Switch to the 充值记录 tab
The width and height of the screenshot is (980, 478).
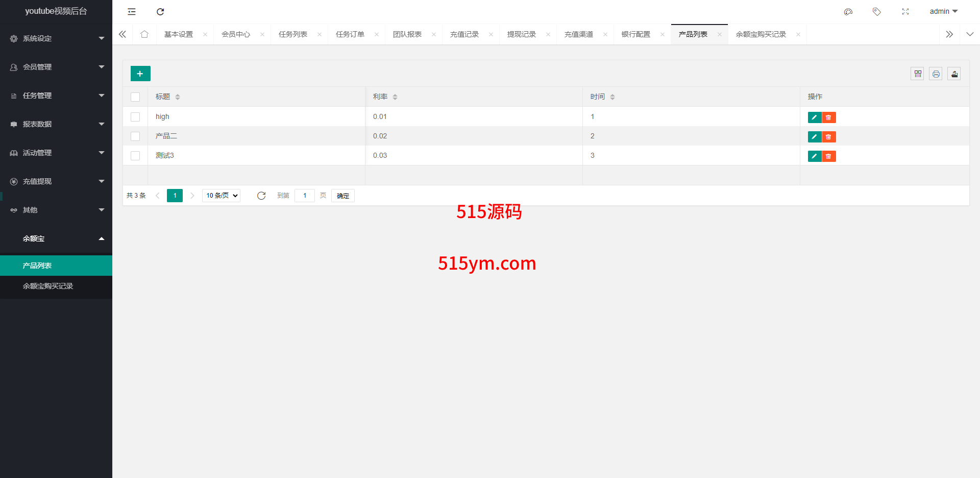(x=464, y=34)
